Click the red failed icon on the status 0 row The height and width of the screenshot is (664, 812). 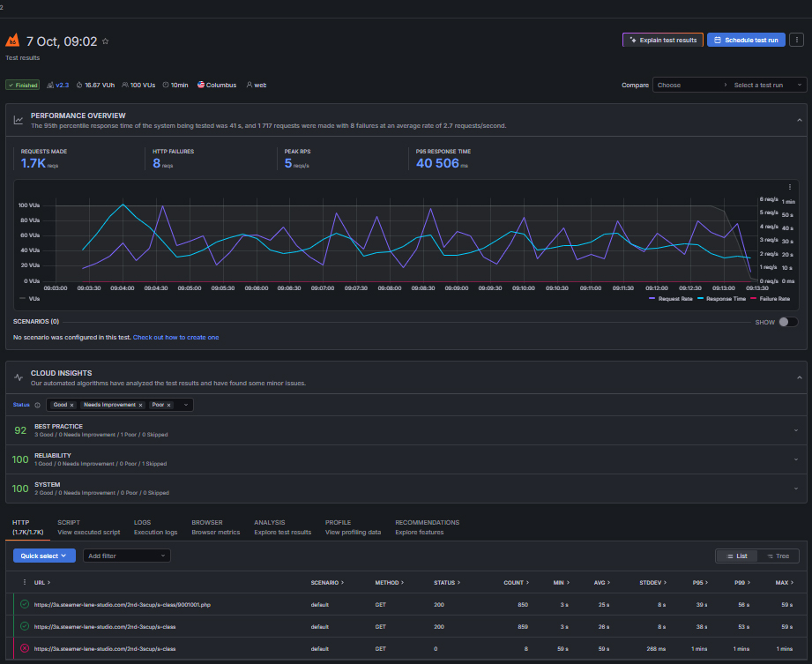(x=25, y=648)
